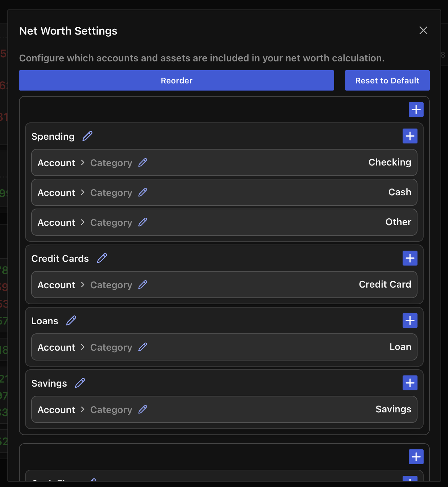Edit the Cash row category
448x487 pixels.
[x=143, y=192]
